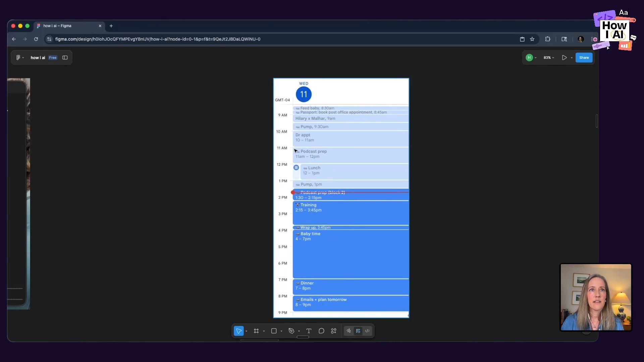The width and height of the screenshot is (644, 362).
Task: Go forward in the browser
Action: click(x=25, y=39)
